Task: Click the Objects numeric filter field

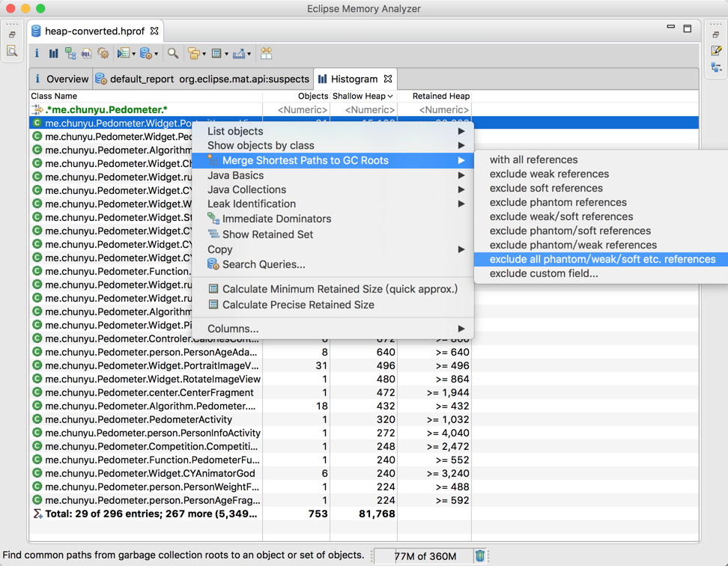Action: pyautogui.click(x=296, y=110)
